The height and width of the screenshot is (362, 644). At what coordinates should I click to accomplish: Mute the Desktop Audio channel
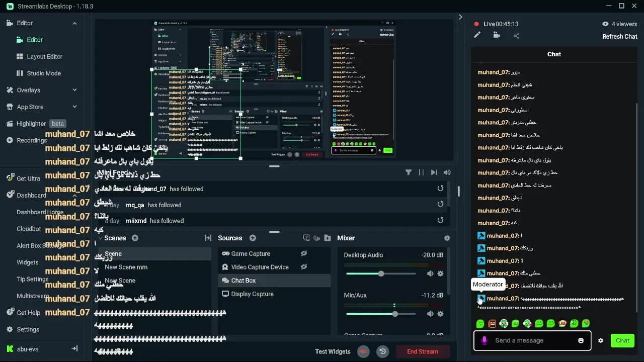tap(430, 274)
